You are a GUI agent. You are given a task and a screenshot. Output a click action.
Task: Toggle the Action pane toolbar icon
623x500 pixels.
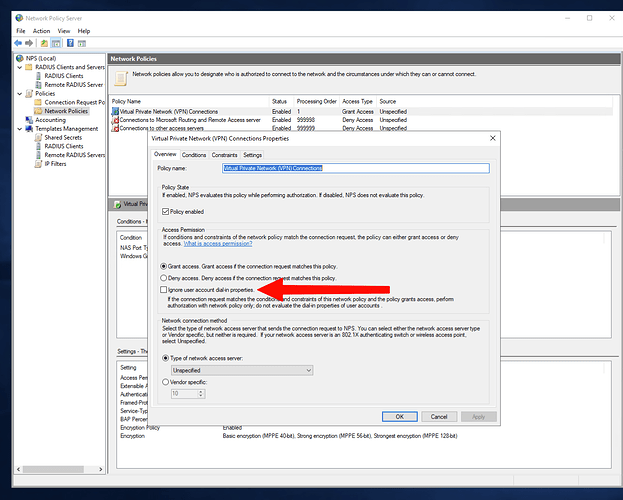click(x=81, y=43)
